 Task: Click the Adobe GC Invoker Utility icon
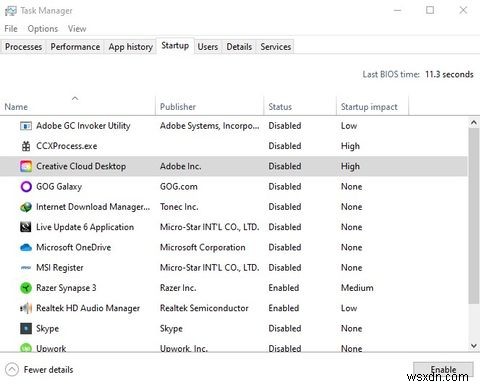click(x=26, y=126)
